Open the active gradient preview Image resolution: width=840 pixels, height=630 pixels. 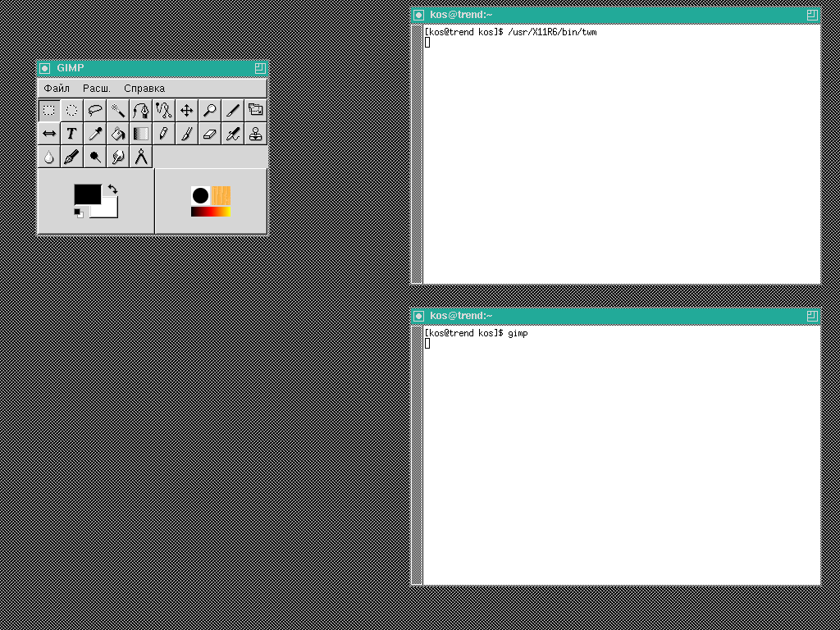click(211, 212)
